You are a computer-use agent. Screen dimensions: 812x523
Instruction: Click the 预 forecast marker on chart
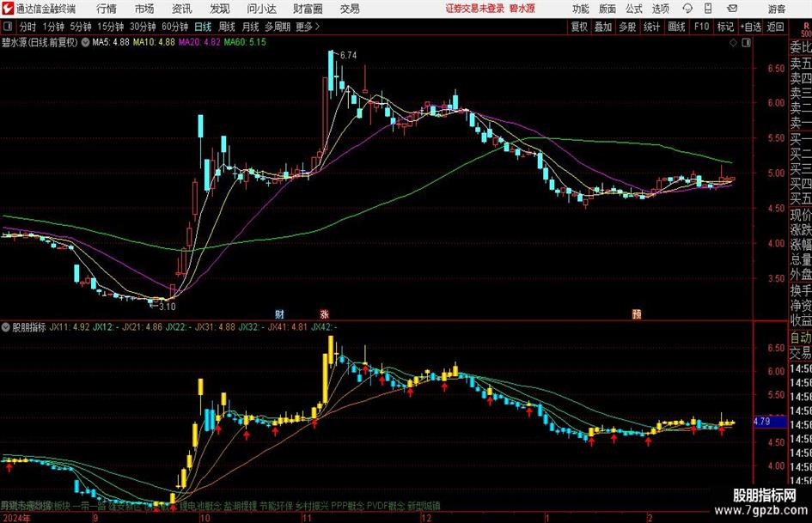pyautogui.click(x=637, y=314)
